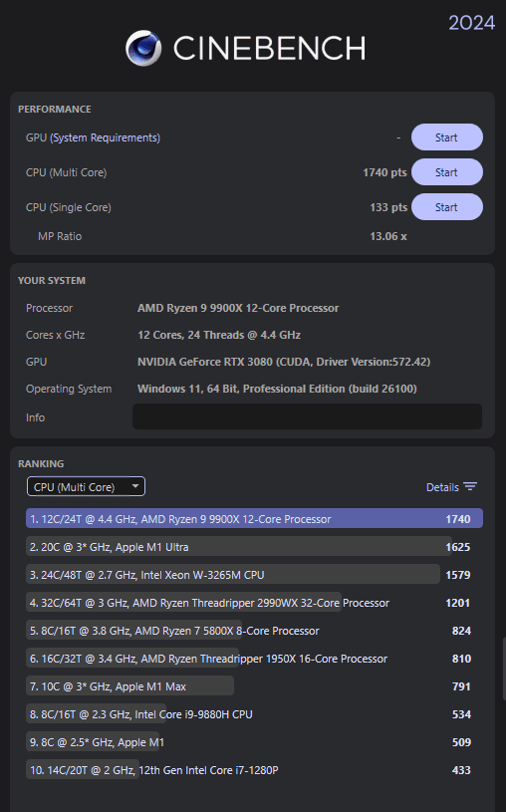Start the GPU benchmark test
This screenshot has width=506, height=812.
447,137
